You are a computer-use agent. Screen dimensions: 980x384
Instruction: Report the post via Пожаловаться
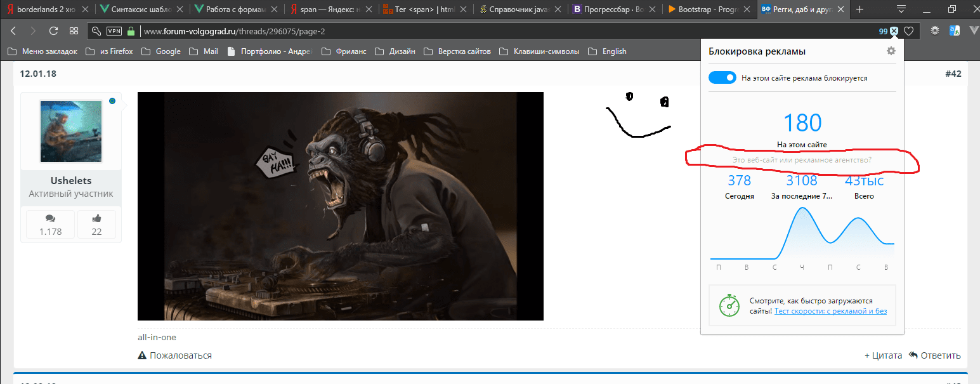(x=175, y=355)
